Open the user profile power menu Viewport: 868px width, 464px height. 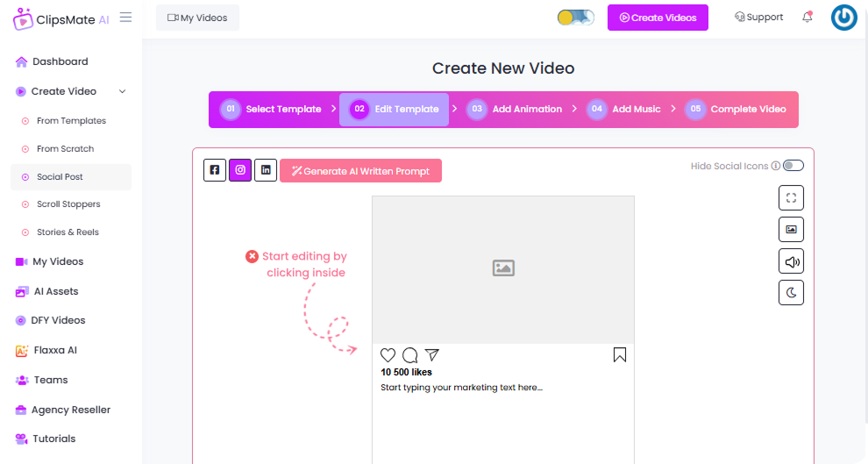(843, 18)
